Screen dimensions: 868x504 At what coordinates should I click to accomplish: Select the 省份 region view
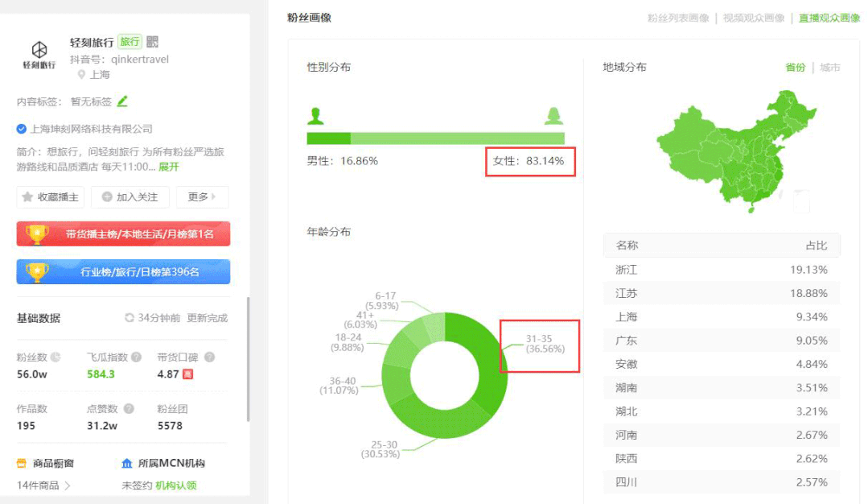coord(795,67)
